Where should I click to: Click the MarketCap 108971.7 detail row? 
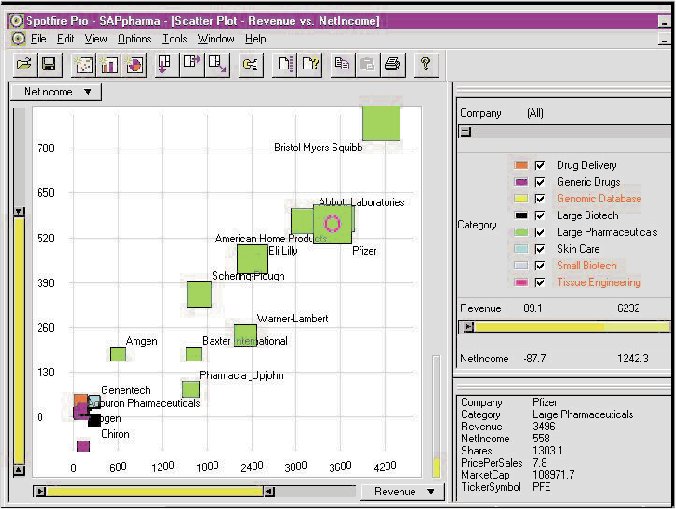pyautogui.click(x=517, y=475)
